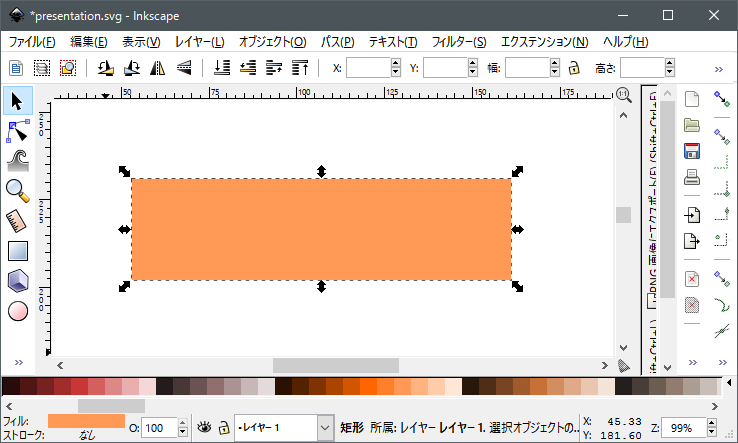Toggle rubberband touch selection icon
The image size is (738, 443).
point(68,68)
